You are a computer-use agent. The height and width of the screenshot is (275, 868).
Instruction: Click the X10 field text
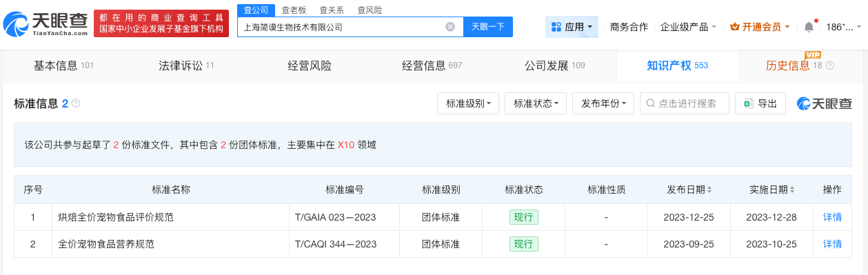point(346,145)
